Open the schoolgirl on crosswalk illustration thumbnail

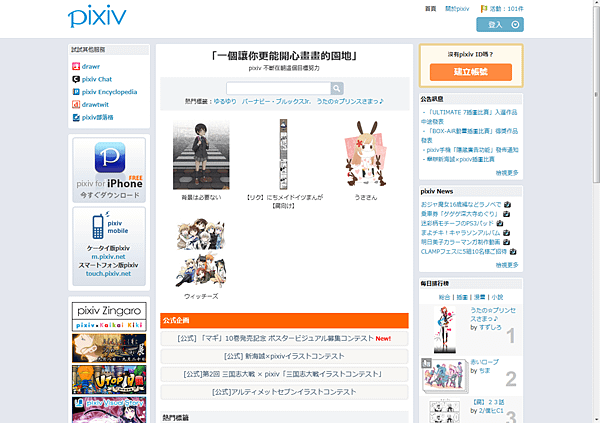coord(201,155)
